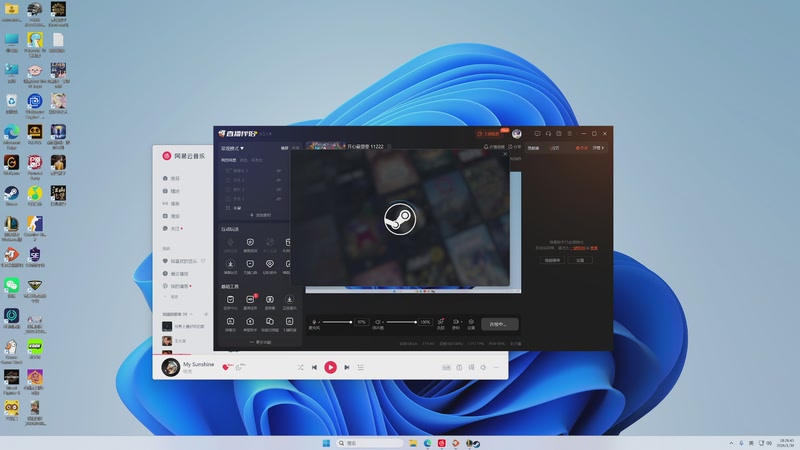This screenshot has width=800, height=450.
Task: Open user avatar in 直播伴侣 title bar
Action: (x=516, y=134)
